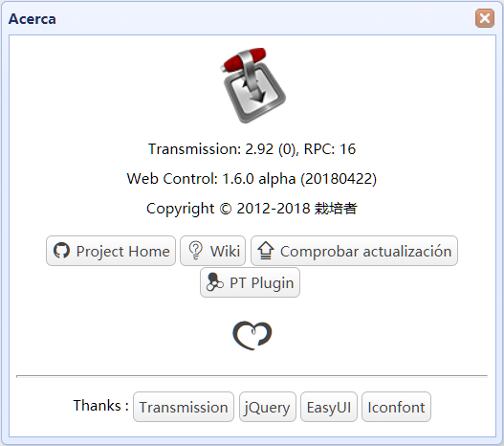Click the Transmission lever logo image
This screenshot has width=504, height=446.
253,85
